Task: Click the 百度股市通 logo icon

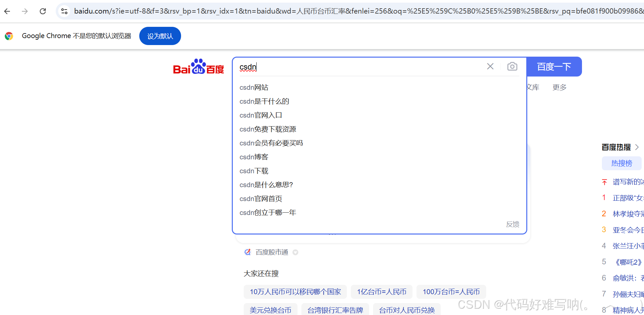Action: coord(247,252)
